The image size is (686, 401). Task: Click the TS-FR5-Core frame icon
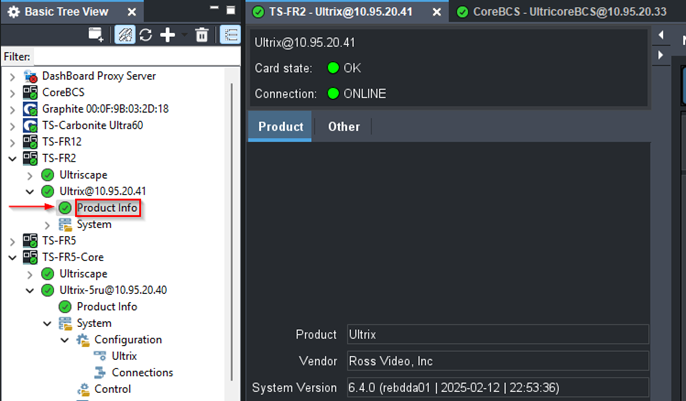(31, 257)
